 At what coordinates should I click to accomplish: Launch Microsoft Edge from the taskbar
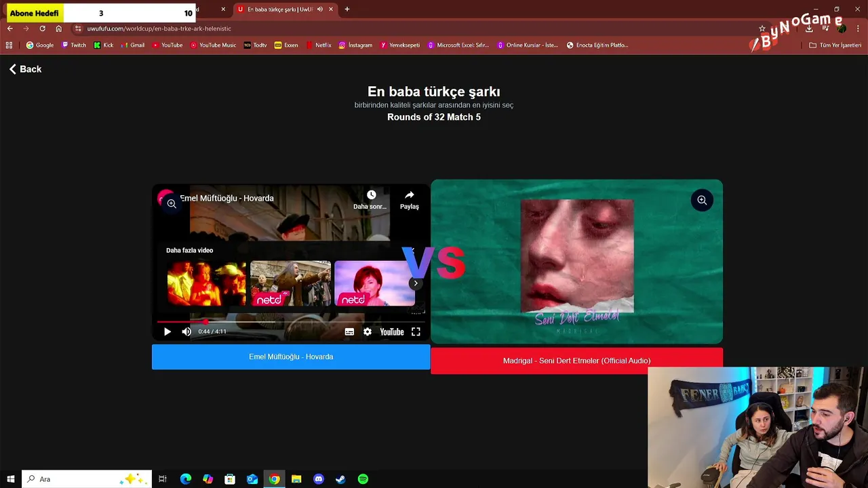coord(186,479)
